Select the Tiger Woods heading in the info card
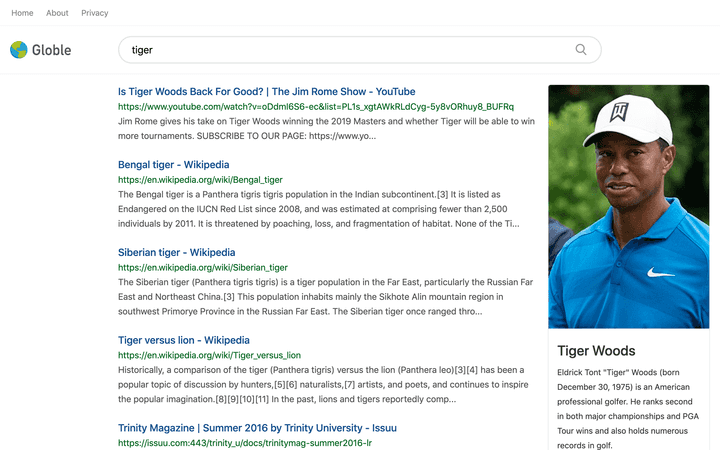Viewport: 720px width, 450px height. coord(596,351)
